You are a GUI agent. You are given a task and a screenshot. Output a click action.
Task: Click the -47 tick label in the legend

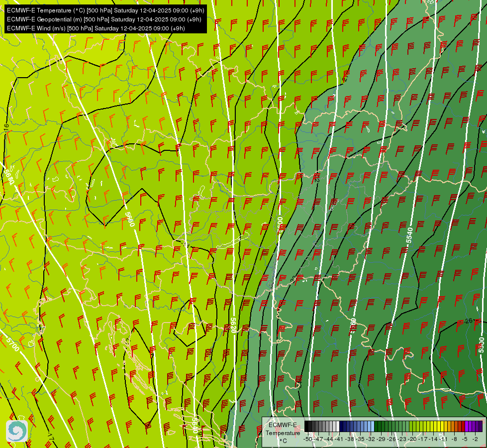pyautogui.click(x=319, y=440)
